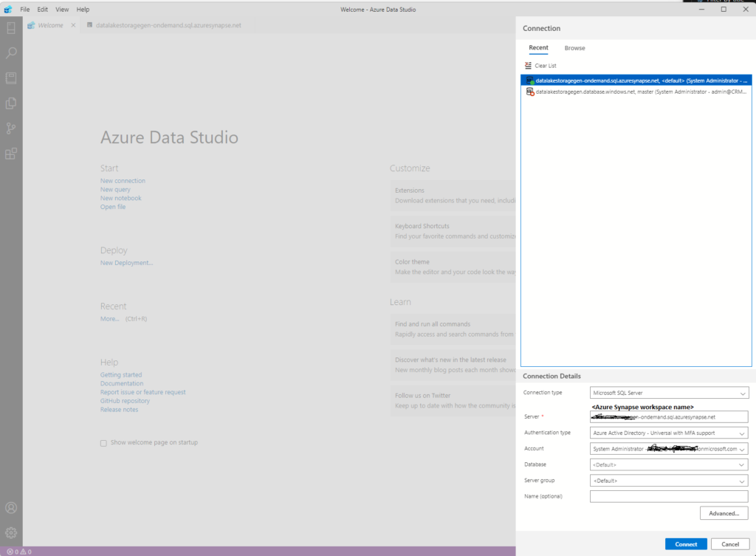Open the Getting started help link
Screen dimensions: 756x556
(x=121, y=374)
